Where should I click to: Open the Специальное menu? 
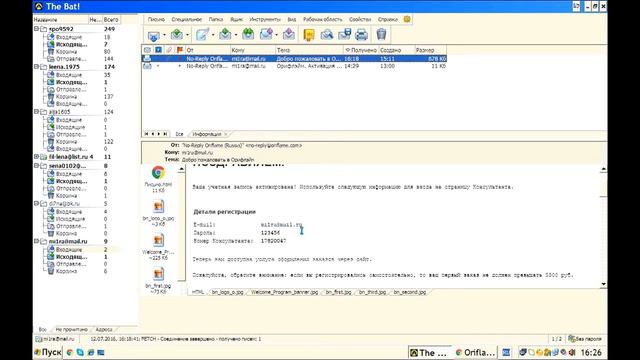[187, 19]
